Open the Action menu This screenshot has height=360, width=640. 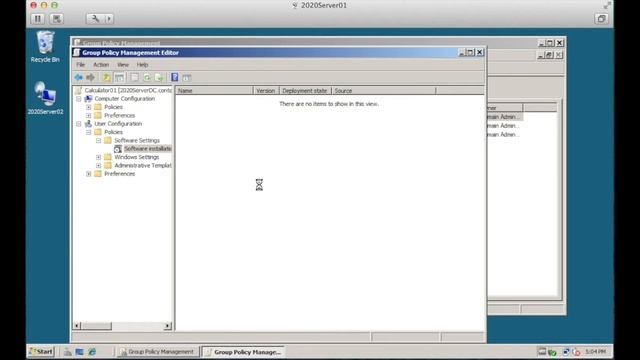[101, 65]
